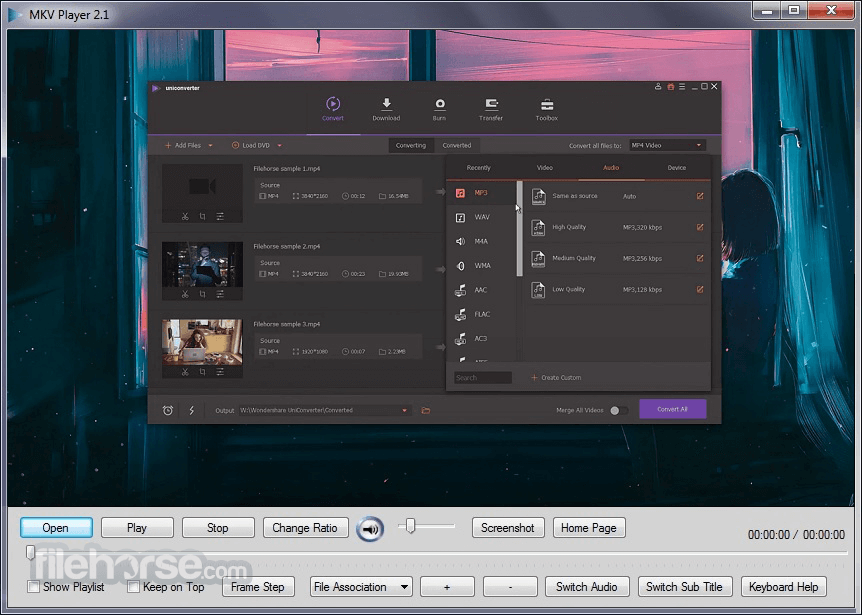Switch to the Converted tab
This screenshot has height=615, width=862.
click(x=457, y=145)
